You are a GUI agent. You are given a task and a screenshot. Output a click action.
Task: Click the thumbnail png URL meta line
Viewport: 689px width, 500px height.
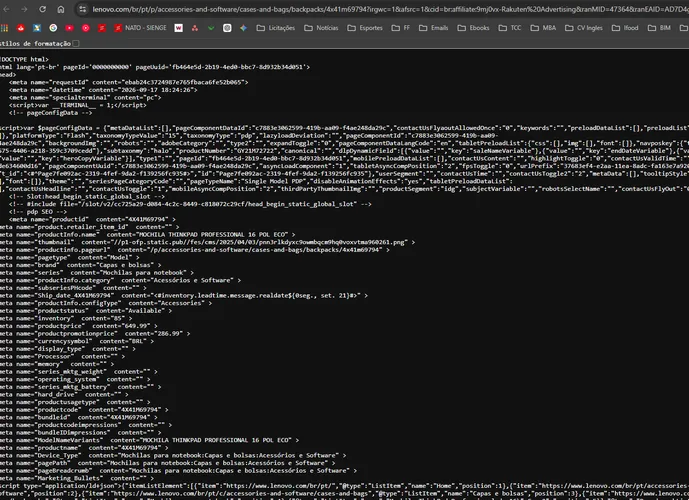click(207, 242)
